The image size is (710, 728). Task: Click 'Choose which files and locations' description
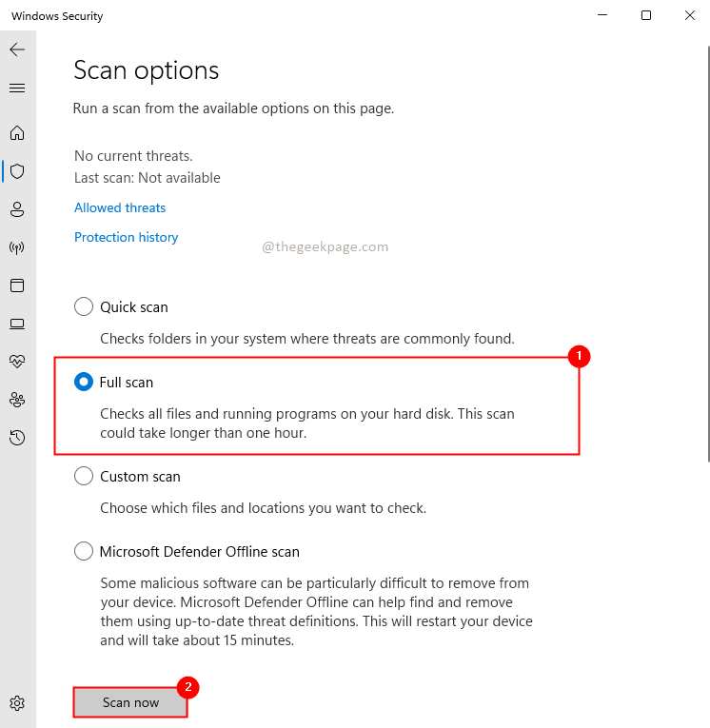click(x=264, y=508)
